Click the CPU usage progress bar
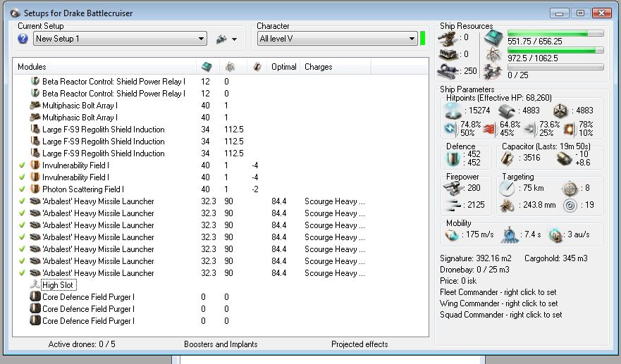Image resolution: width=621 pixels, height=364 pixels. click(x=555, y=34)
